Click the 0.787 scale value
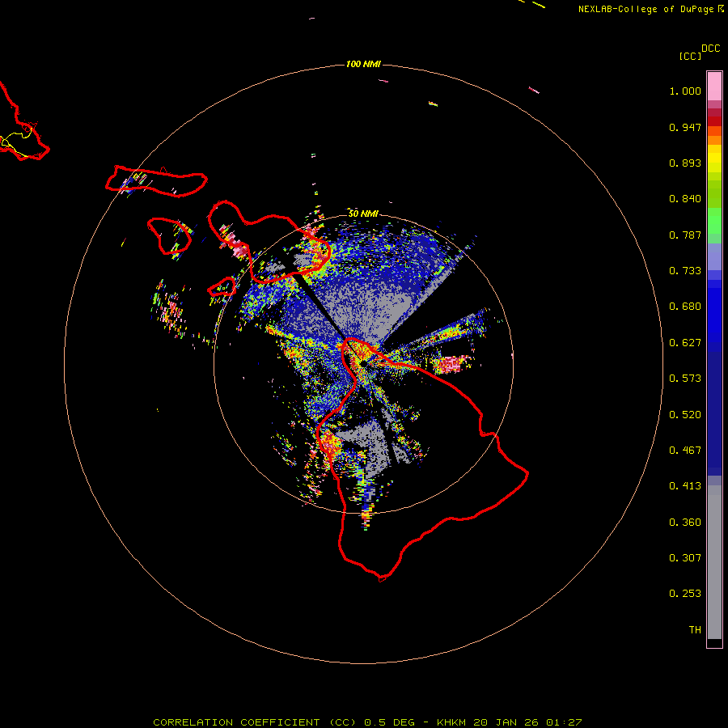The image size is (728, 728). pos(685,235)
